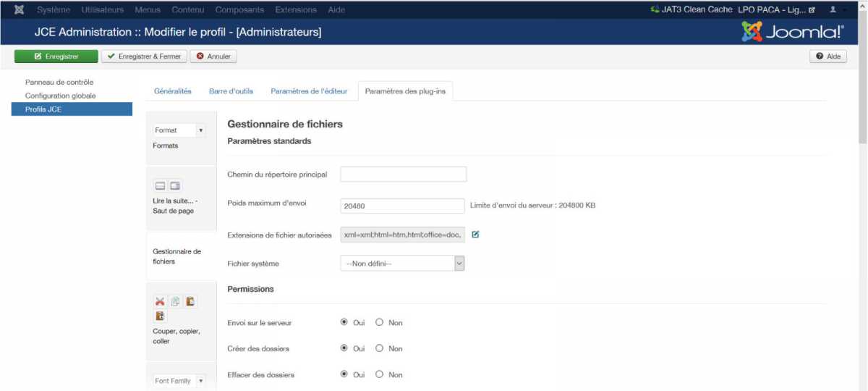Click the JAT3 Clean Cache recycle icon
The height and width of the screenshot is (391, 868).
point(655,9)
